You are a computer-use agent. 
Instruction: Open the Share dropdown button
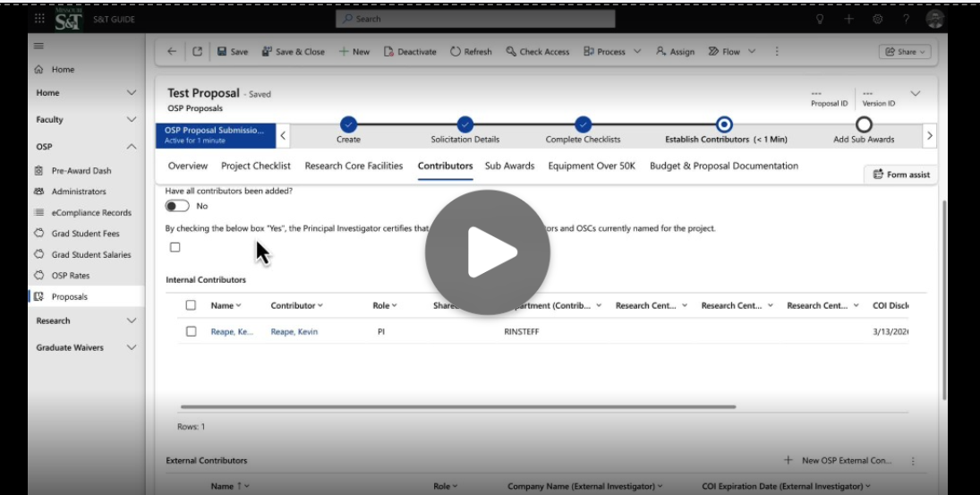(905, 52)
